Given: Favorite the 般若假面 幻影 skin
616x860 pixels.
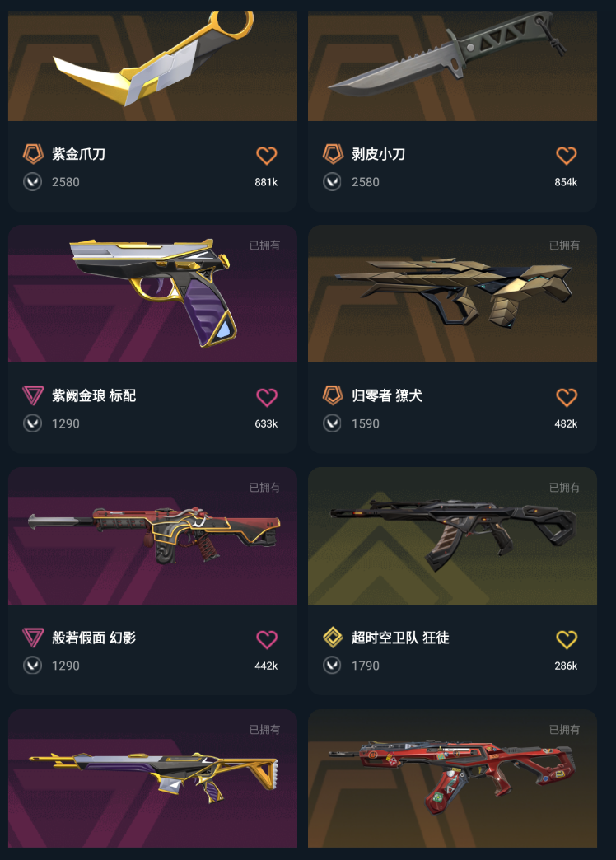Looking at the screenshot, I should (267, 639).
